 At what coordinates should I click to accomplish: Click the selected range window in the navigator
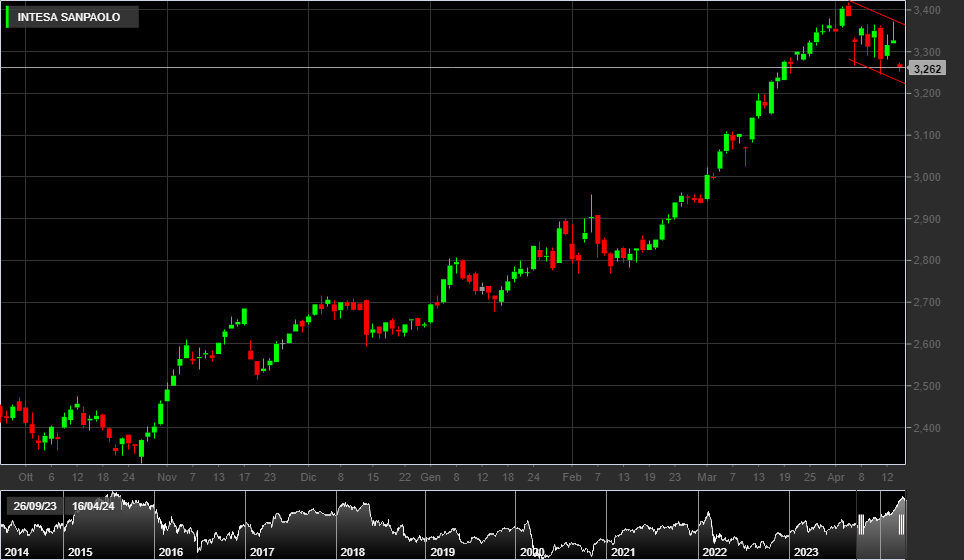coord(881,524)
